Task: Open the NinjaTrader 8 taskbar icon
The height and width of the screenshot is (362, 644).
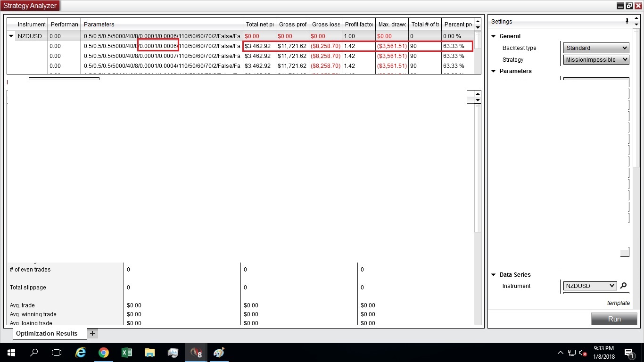Action: click(x=196, y=353)
